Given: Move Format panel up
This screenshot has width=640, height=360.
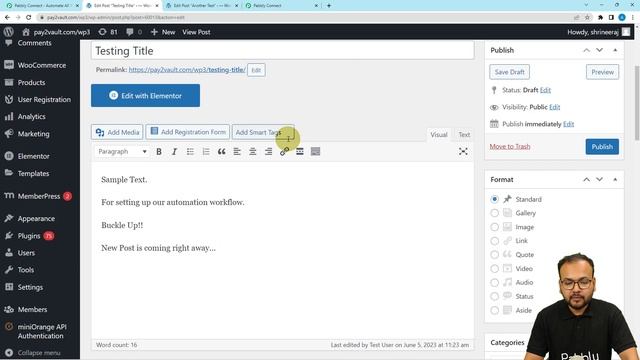Looking at the screenshot, I should point(586,180).
